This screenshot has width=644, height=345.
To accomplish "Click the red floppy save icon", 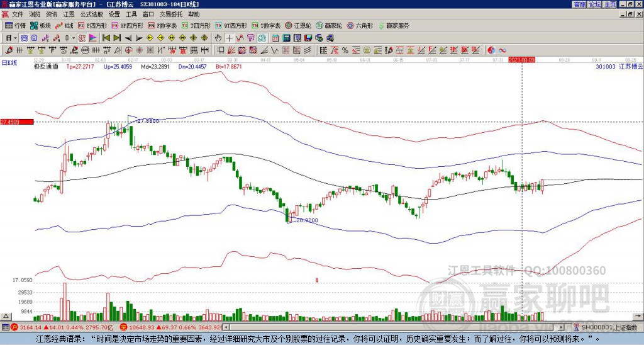I will pos(309,38).
